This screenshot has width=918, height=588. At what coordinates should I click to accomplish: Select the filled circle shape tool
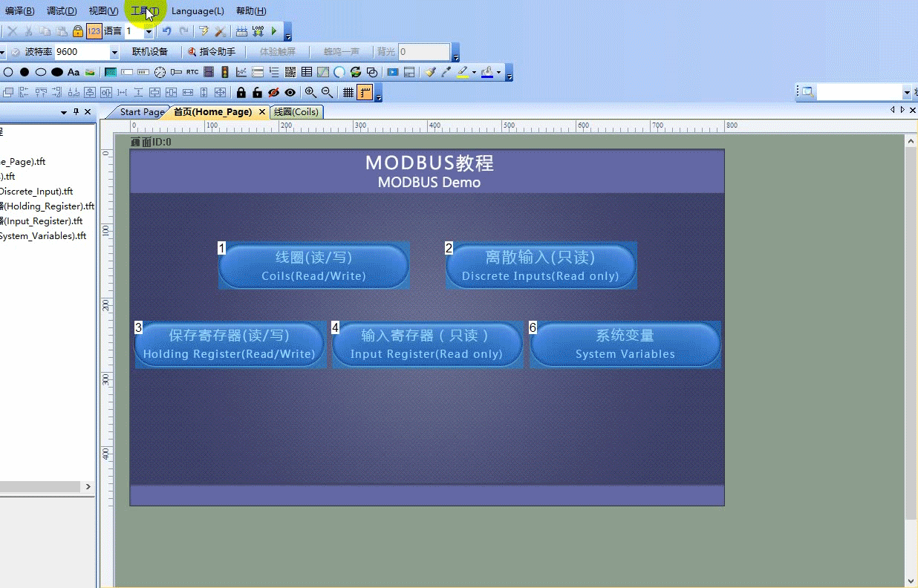pos(25,72)
